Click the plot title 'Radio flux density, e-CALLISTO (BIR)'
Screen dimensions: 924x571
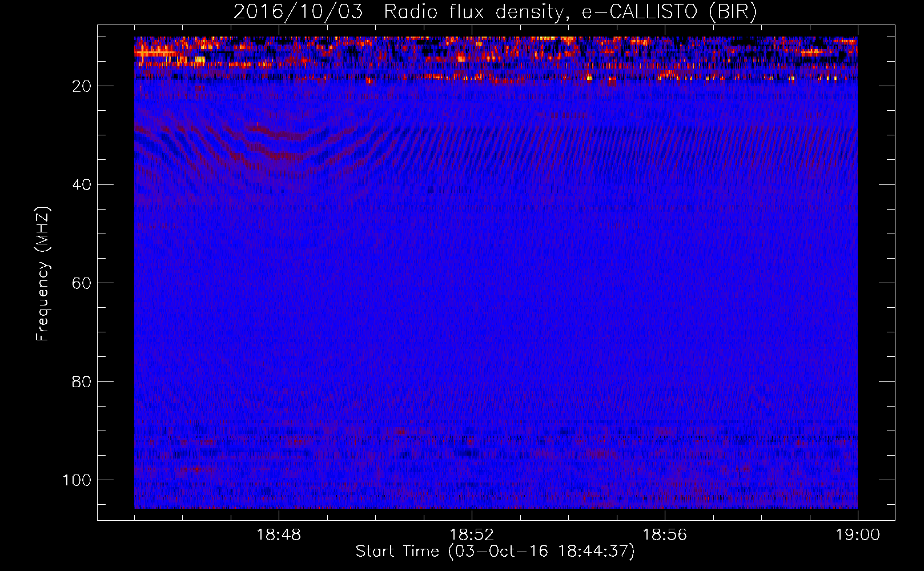[570, 12]
